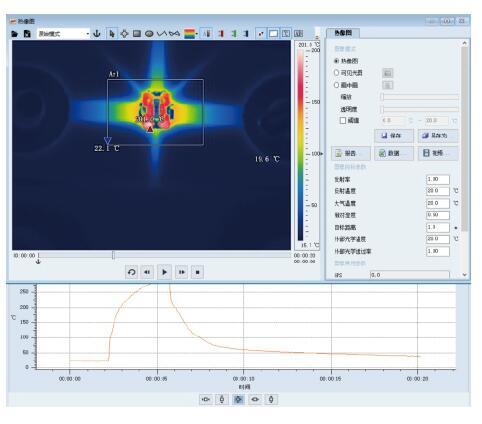This screenshot has width=482, height=424.
Task: Select the 画中画 radio button
Action: pos(336,85)
